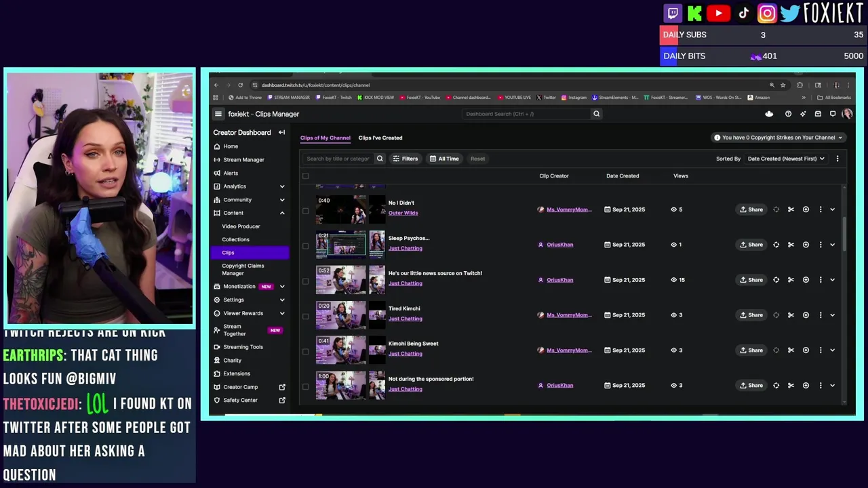Screen dimensions: 868x488
Task: Open the Filters button
Action: coord(406,159)
